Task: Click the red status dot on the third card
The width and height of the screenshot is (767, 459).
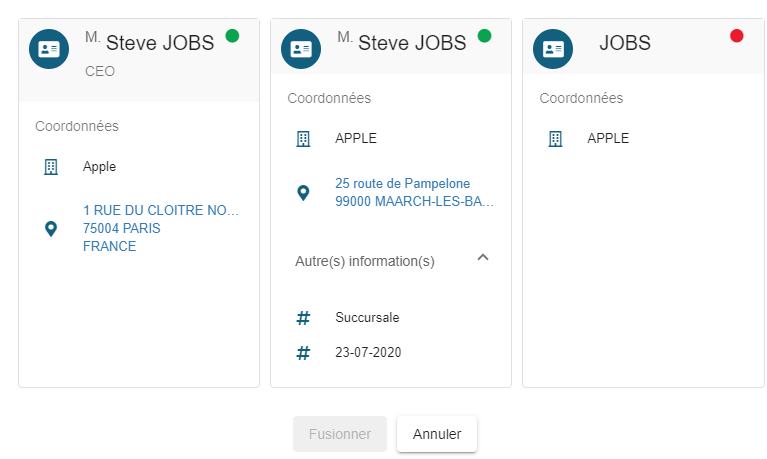Action: (737, 36)
